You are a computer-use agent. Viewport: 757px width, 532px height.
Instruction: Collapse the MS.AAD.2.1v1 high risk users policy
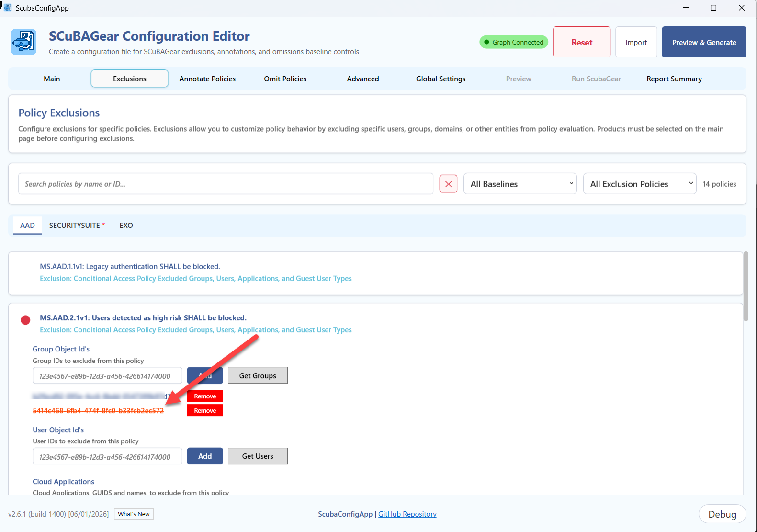[x=143, y=318]
